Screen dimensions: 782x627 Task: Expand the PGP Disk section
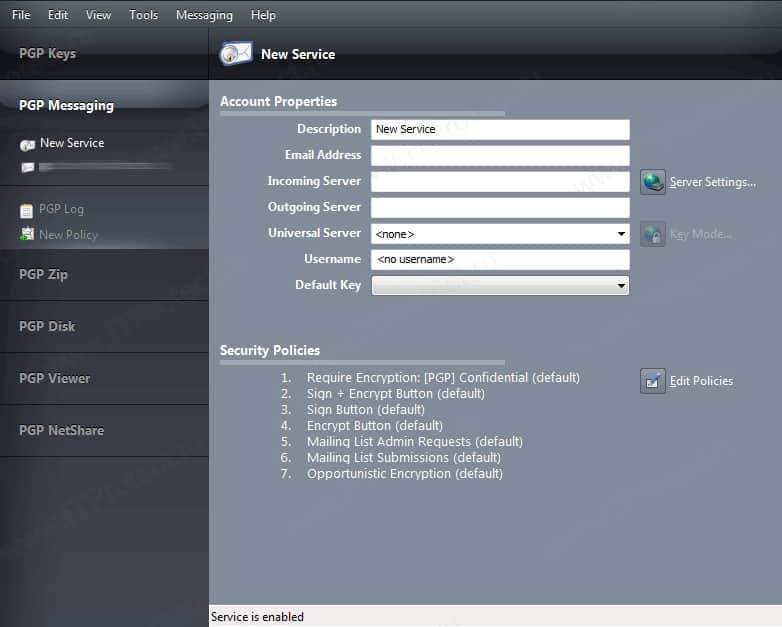click(104, 326)
